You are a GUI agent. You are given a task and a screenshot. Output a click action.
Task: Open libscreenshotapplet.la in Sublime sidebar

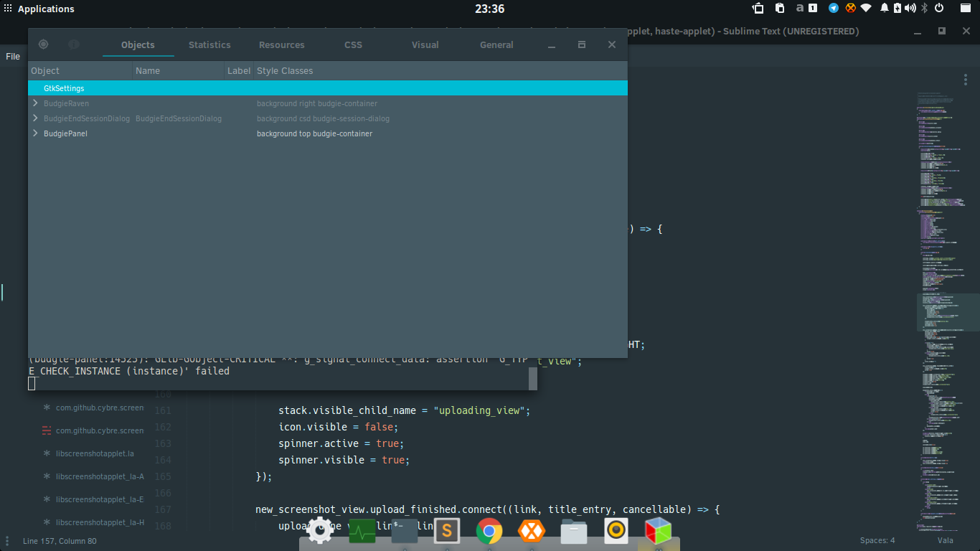pos(95,453)
